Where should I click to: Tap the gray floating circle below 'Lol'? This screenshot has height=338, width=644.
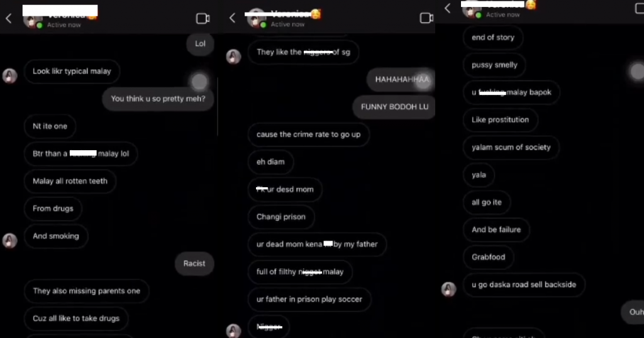pyautogui.click(x=199, y=82)
